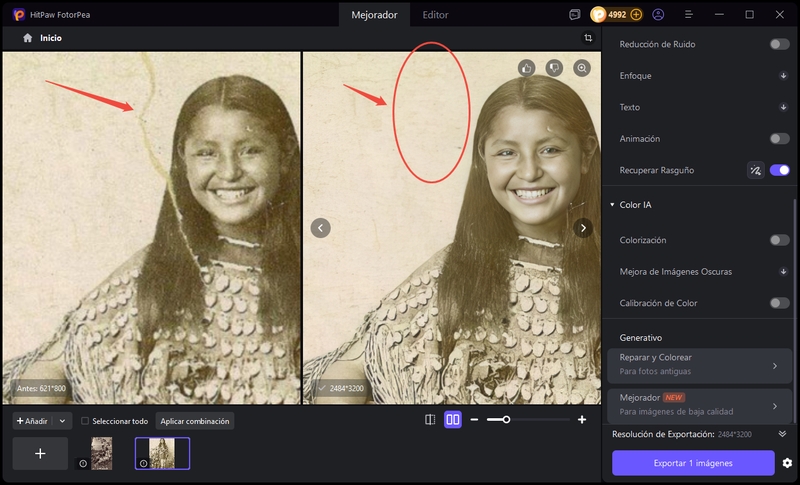Open the zoom magnifier on preview
This screenshot has width=800, height=485.
pos(582,68)
